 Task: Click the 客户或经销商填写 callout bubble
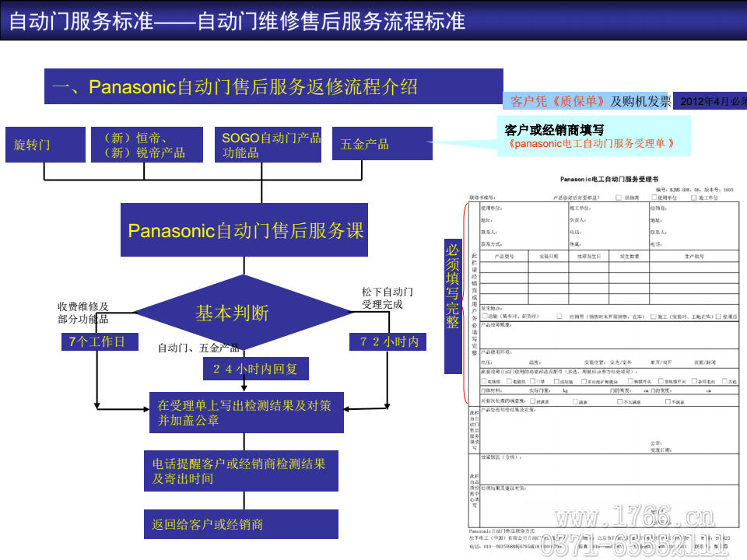click(x=591, y=136)
